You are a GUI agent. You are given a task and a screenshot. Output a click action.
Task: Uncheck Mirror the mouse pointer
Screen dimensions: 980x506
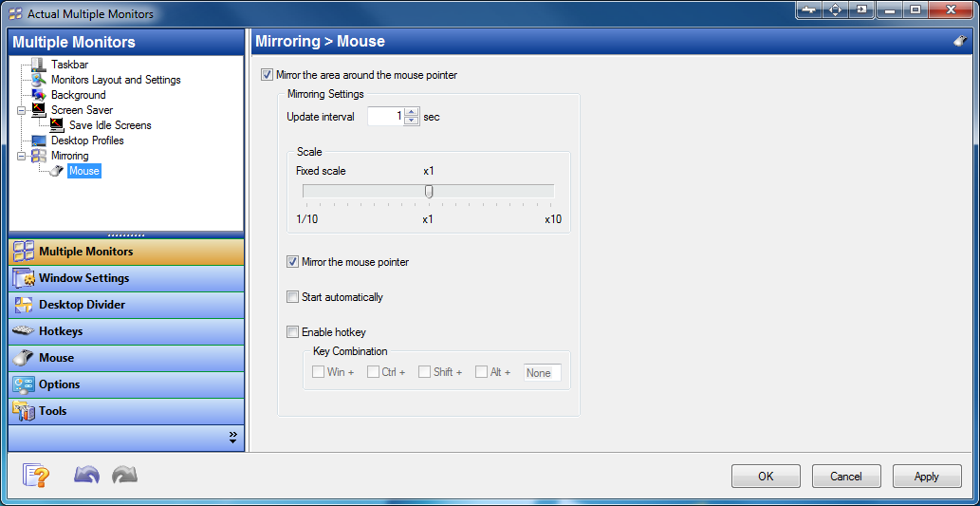pos(292,262)
